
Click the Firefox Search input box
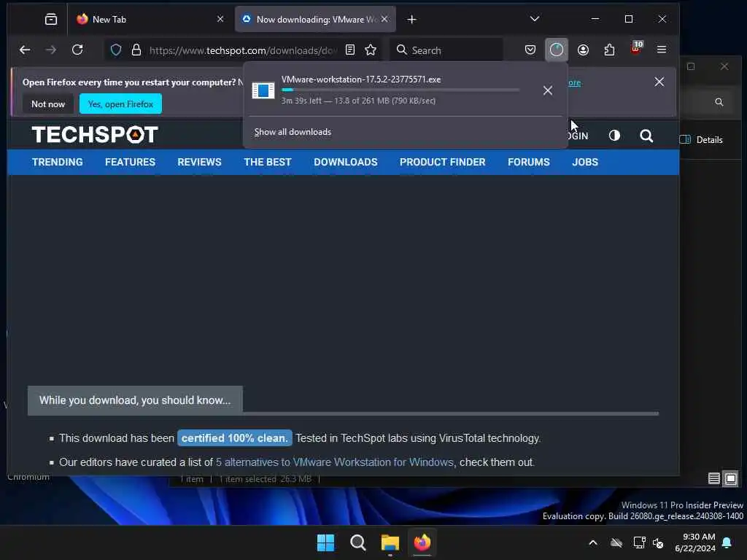[446, 50]
